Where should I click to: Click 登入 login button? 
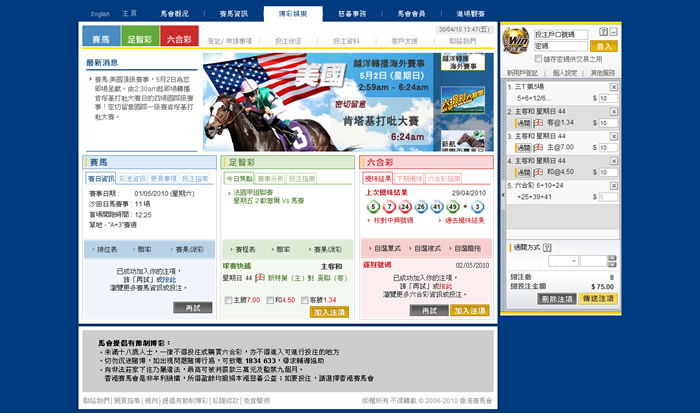[x=604, y=46]
